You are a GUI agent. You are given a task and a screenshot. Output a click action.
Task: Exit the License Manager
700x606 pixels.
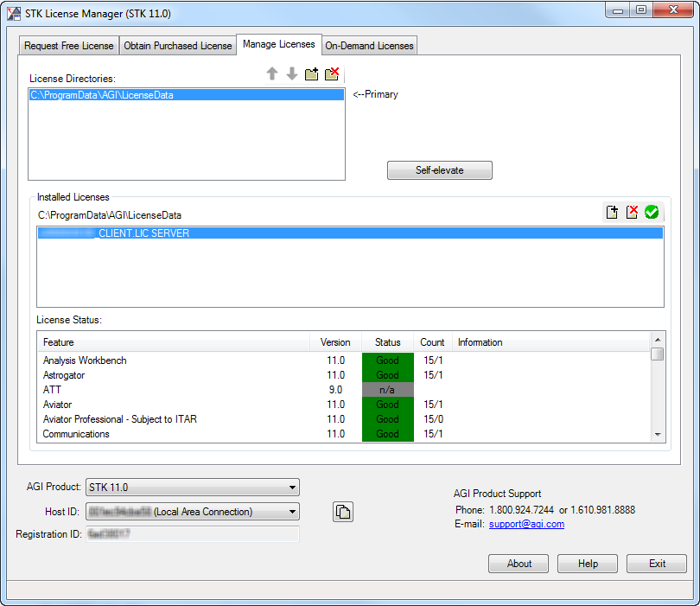tap(657, 564)
